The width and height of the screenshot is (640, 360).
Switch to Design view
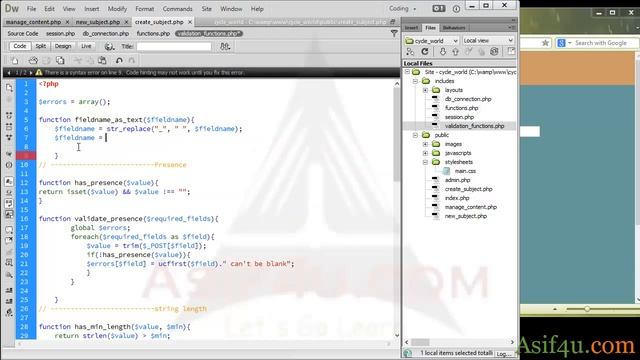pyautogui.click(x=63, y=46)
